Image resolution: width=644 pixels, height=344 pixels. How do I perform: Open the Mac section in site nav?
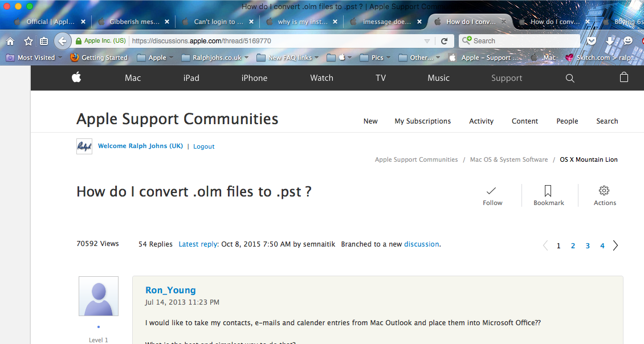(x=133, y=78)
